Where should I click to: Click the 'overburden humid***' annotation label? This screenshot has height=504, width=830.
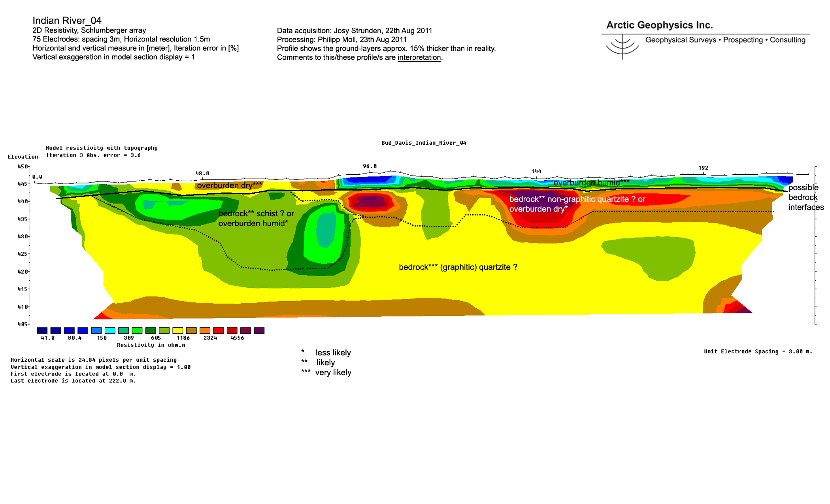[x=591, y=183]
